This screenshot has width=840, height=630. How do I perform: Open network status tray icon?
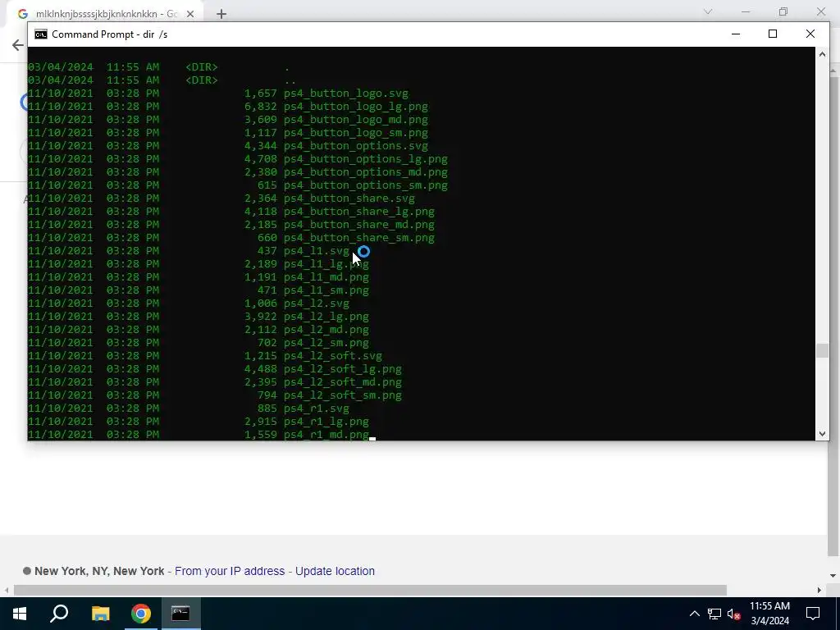click(x=714, y=614)
